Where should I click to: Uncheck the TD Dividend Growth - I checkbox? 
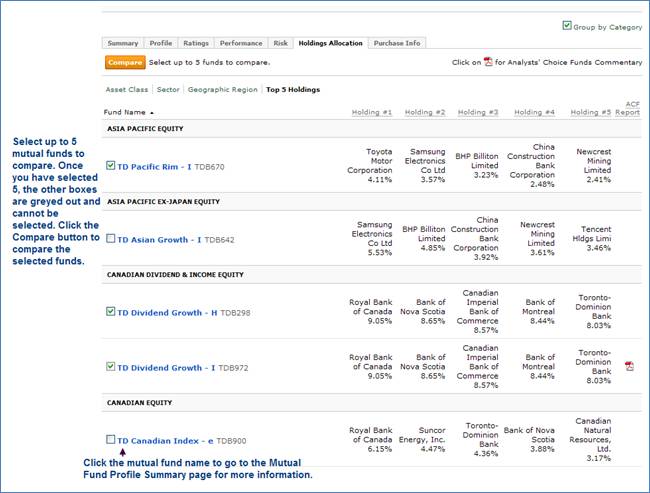point(110,367)
